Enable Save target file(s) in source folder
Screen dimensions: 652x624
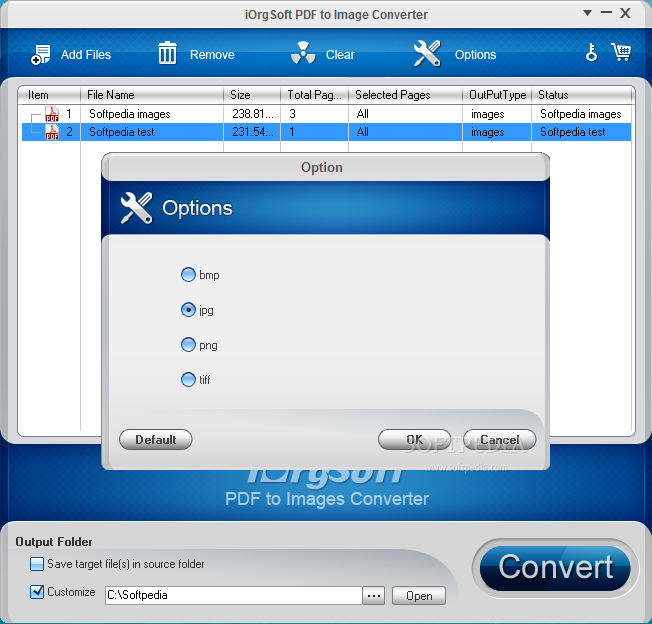pos(37,564)
